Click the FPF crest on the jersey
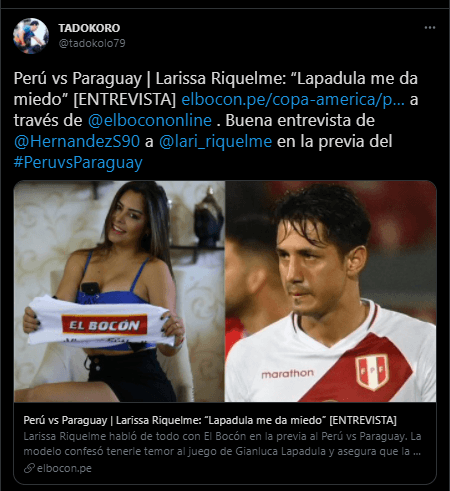The width and height of the screenshot is (450, 491). click(x=372, y=371)
